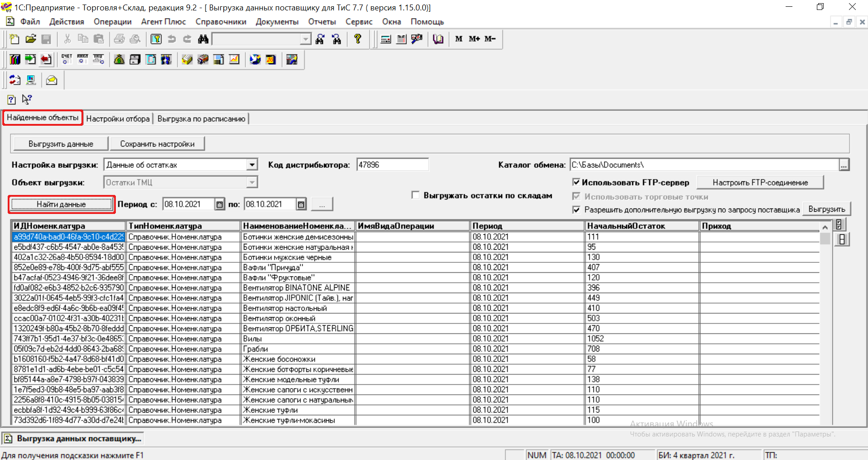The width and height of the screenshot is (868, 460).
Task: Uncheck 'Использовать FTP-сервер' checkbox
Action: [576, 182]
